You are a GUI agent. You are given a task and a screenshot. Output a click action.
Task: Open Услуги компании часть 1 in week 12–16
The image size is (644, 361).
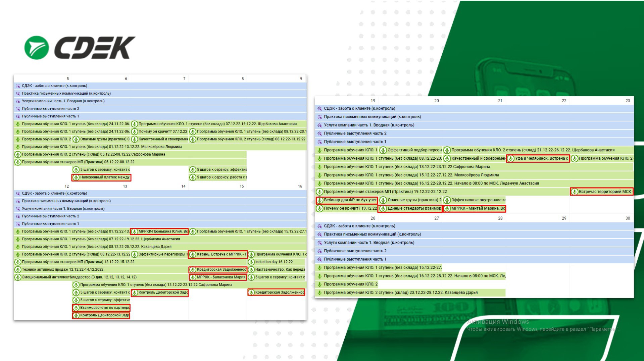(x=160, y=209)
